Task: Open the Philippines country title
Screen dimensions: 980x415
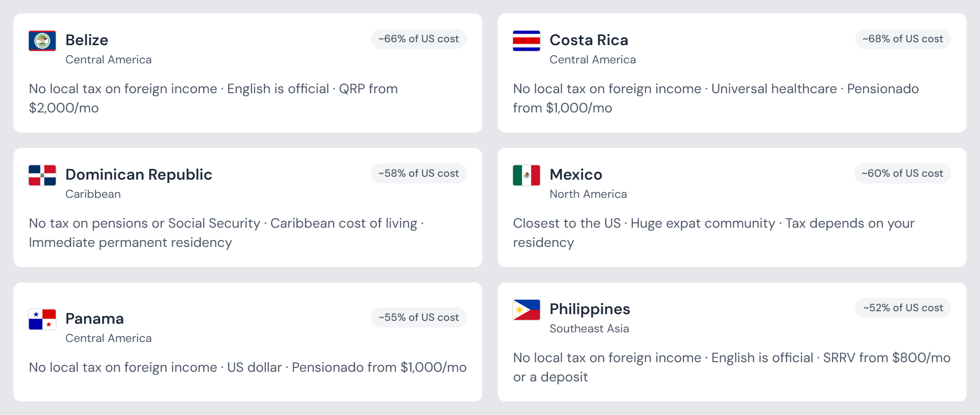Action: click(590, 309)
